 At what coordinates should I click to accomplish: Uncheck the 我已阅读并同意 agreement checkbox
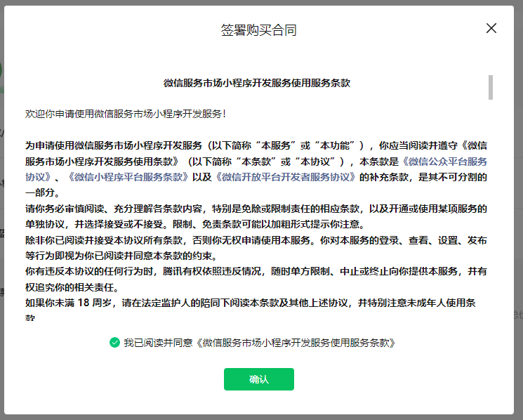click(x=114, y=343)
